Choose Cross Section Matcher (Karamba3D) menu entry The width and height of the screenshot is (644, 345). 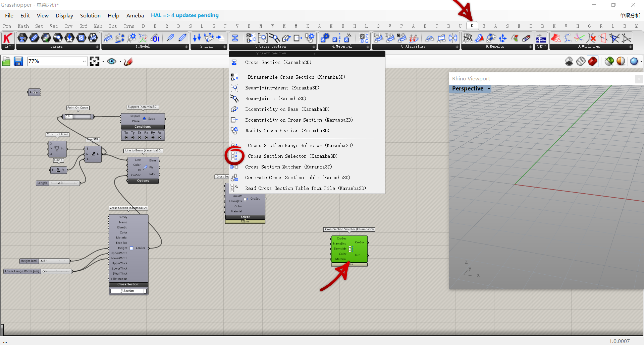point(288,167)
